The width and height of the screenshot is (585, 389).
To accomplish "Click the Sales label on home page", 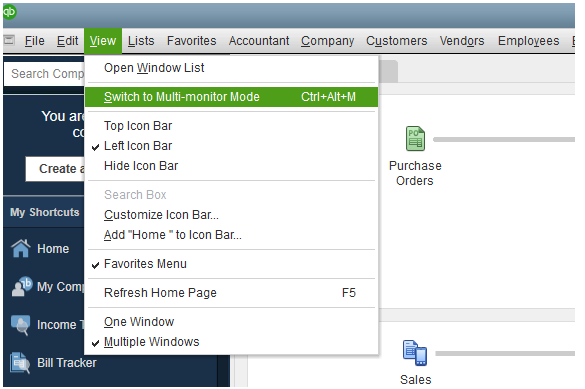I will [x=416, y=380].
